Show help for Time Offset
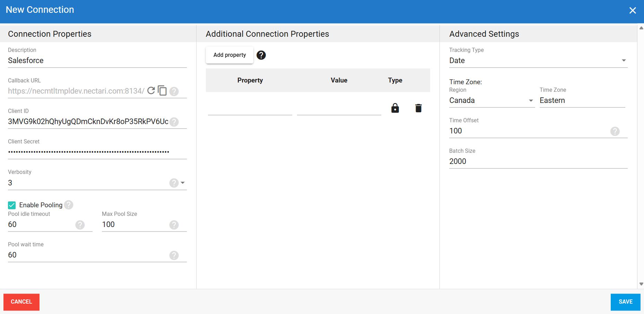644x314 pixels. coord(615,131)
